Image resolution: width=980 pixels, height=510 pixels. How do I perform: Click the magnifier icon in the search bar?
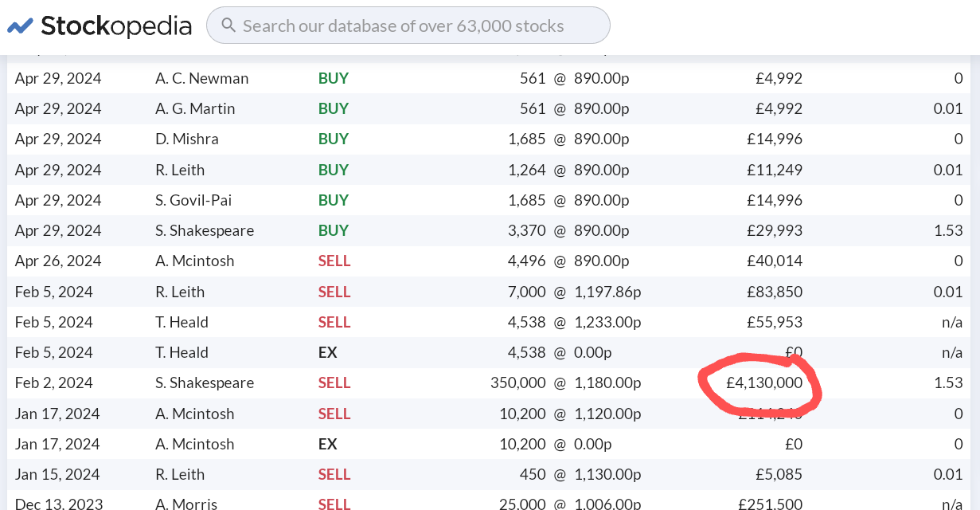tap(228, 25)
